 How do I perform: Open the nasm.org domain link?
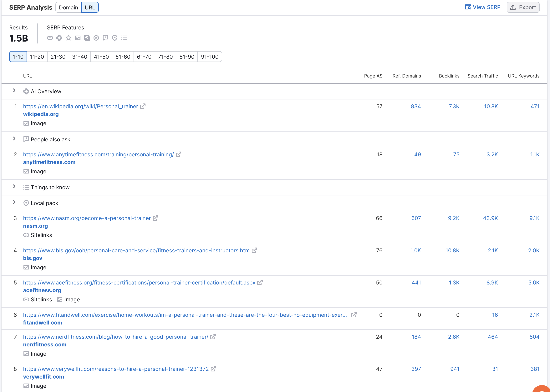click(35, 226)
